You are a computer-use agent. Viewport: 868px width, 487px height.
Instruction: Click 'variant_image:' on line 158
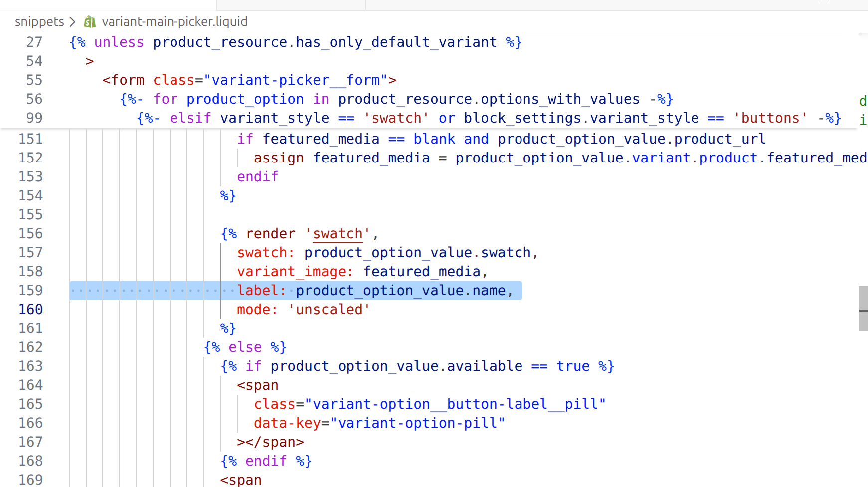295,272
